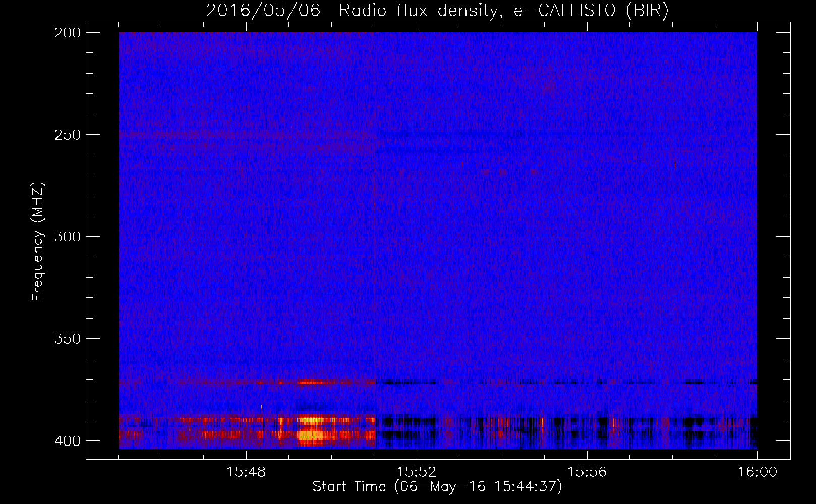Click the plot title '2016/05/06 Radio flux density'
816x504 pixels.
[x=437, y=10]
